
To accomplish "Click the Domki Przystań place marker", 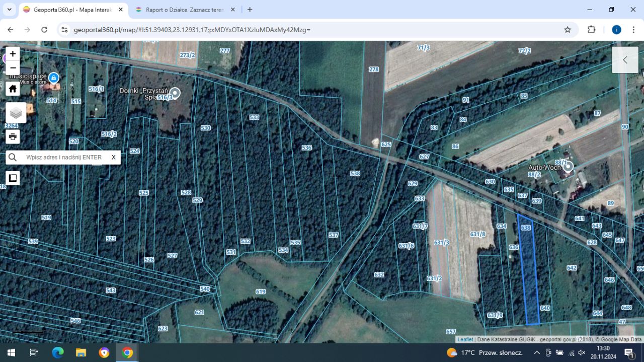I will pyautogui.click(x=175, y=93).
